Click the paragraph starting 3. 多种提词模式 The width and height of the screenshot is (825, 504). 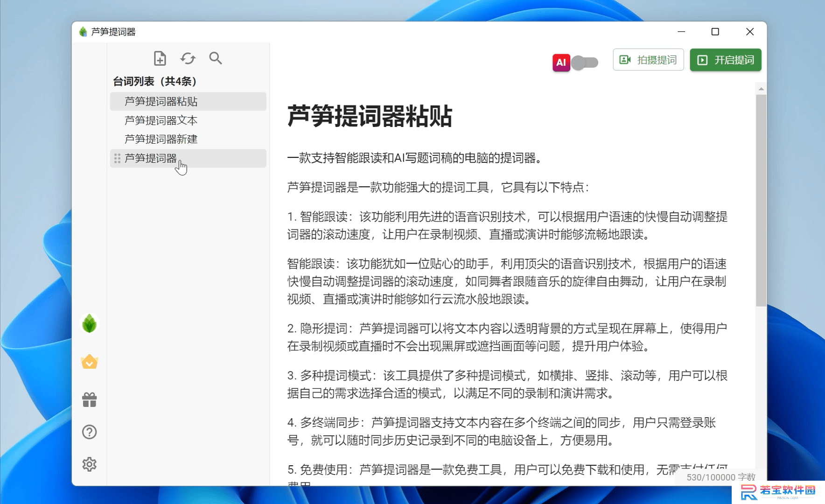507,385
